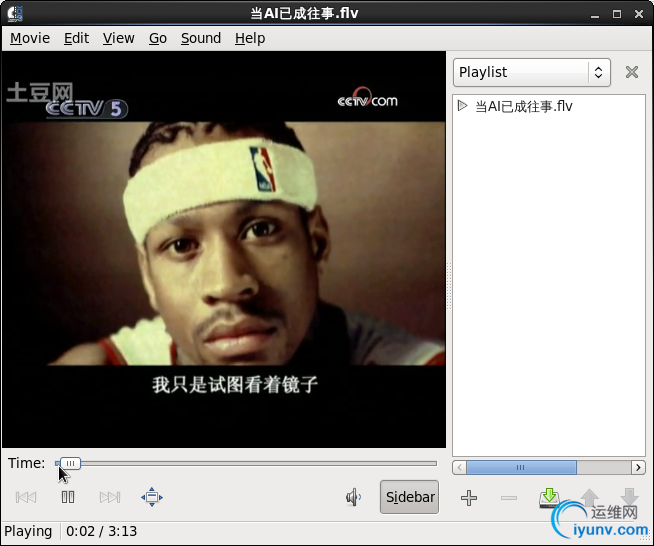Click playlist scrollbar right arrow
The height and width of the screenshot is (546, 654).
638,467
